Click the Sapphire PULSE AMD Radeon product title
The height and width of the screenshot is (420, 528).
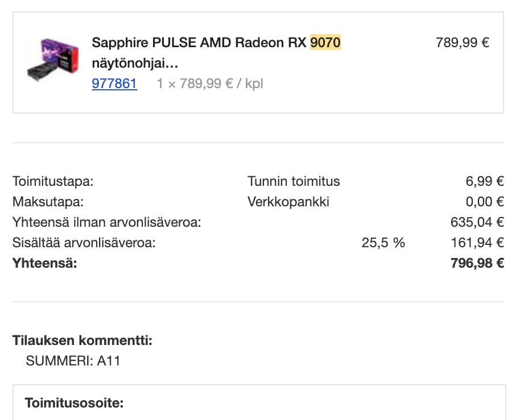pyautogui.click(x=199, y=43)
